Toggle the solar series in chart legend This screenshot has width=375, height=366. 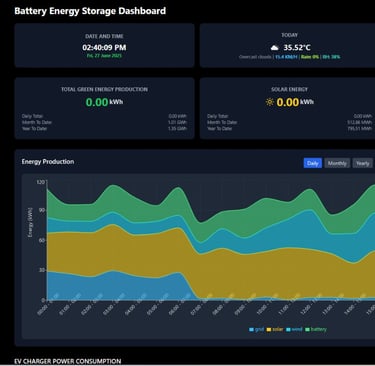[275, 329]
